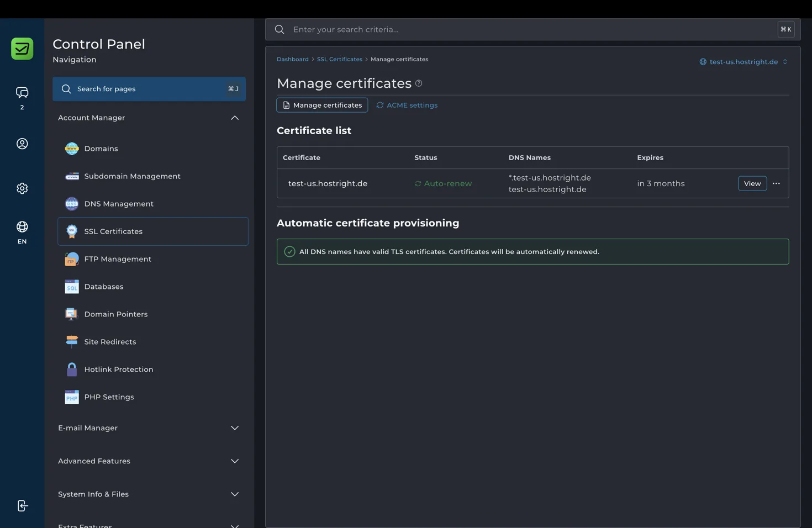Image resolution: width=812 pixels, height=528 pixels.
Task: View the test-us.hostright.de certificate
Action: pyautogui.click(x=752, y=183)
